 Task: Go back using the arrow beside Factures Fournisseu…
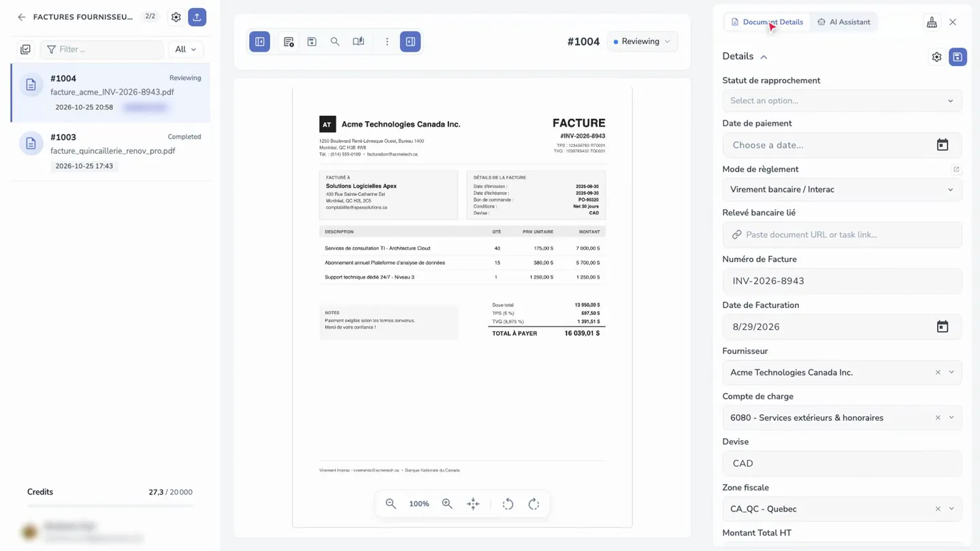[22, 17]
